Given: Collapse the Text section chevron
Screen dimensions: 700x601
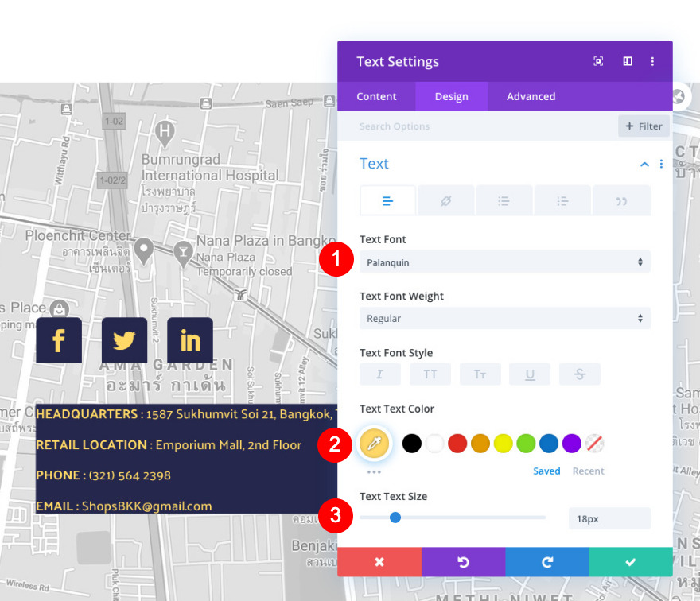Looking at the screenshot, I should (x=644, y=164).
